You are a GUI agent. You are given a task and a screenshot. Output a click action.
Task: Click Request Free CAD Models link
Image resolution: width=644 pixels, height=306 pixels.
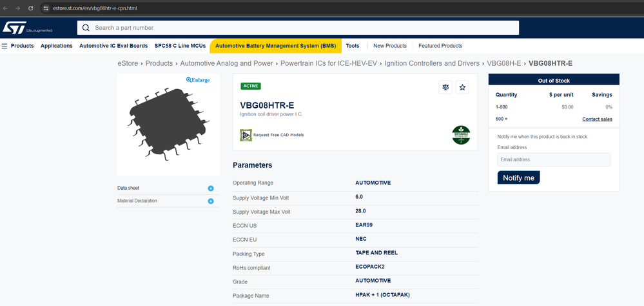(x=278, y=135)
